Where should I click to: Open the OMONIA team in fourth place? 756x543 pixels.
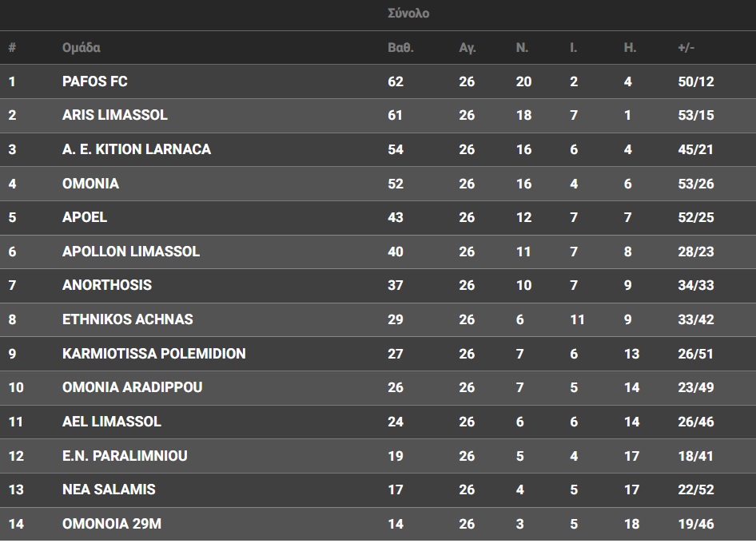click(x=90, y=184)
